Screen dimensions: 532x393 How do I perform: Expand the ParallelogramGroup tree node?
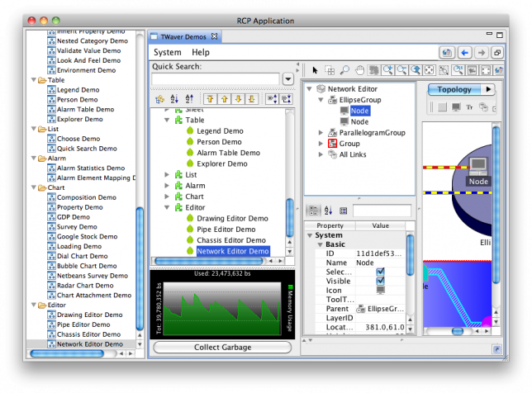tap(321, 132)
